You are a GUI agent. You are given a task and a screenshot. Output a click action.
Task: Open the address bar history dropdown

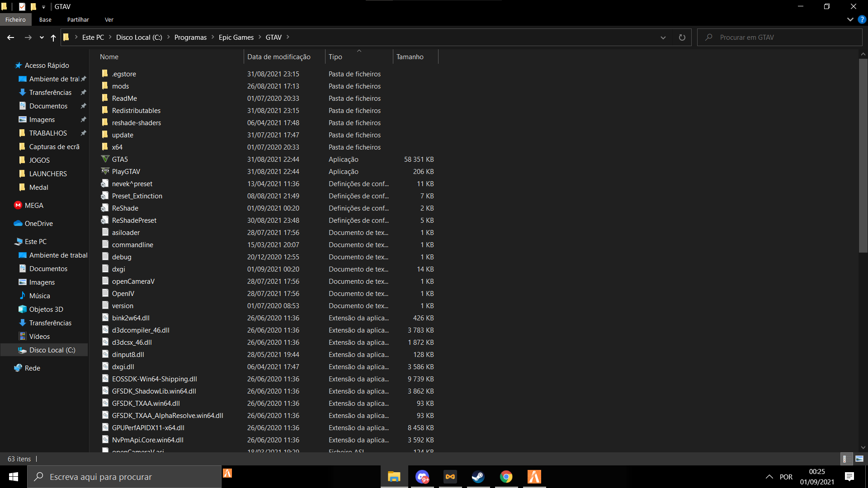click(663, 38)
